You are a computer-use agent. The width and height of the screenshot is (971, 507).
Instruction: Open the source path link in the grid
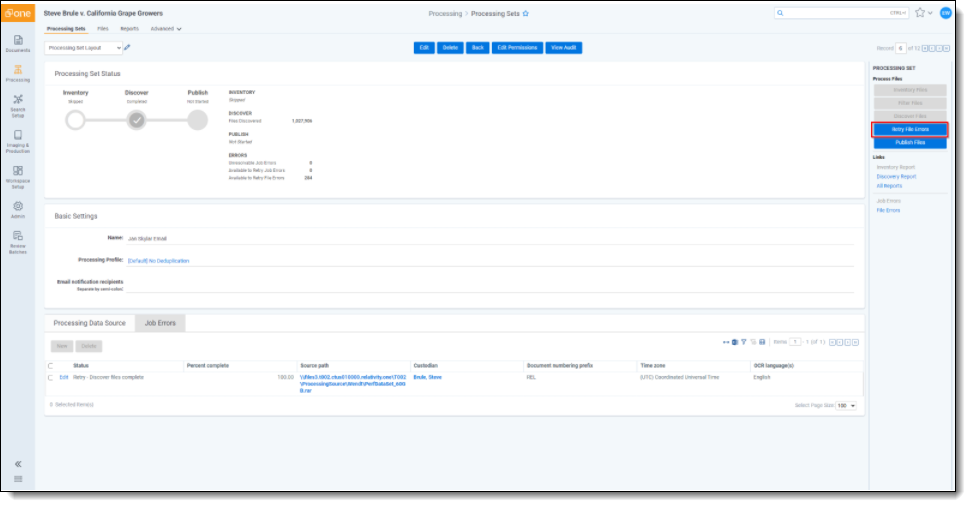353,384
